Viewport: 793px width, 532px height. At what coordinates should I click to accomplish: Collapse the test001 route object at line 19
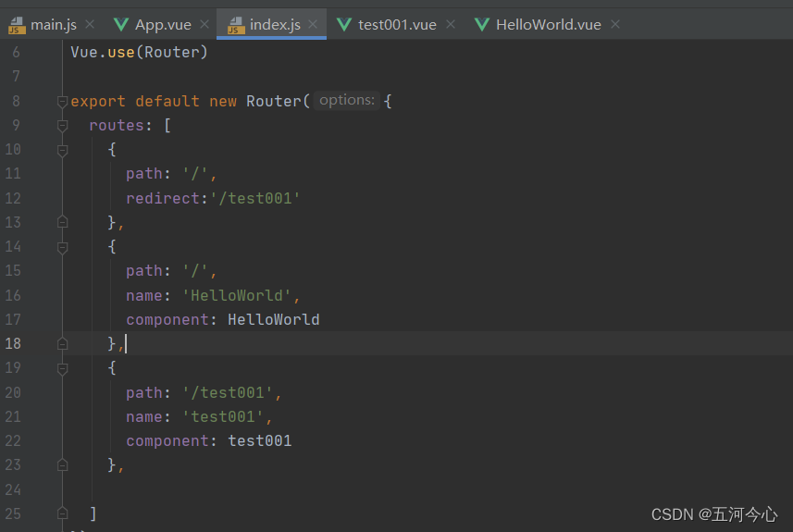tap(62, 368)
